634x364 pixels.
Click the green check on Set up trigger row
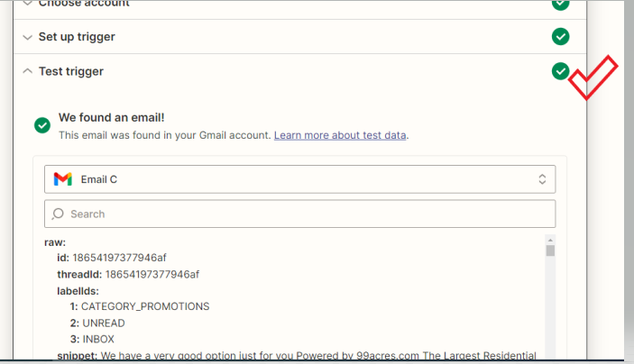[560, 37]
